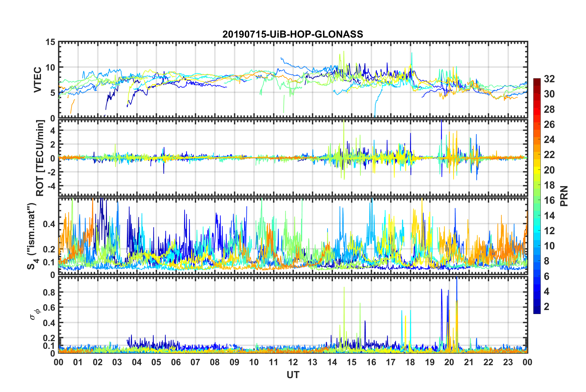Image resolution: width=586 pixels, height=392 pixels.
Task: Click the 15 tick on the VTEC axis
Action: (50, 42)
